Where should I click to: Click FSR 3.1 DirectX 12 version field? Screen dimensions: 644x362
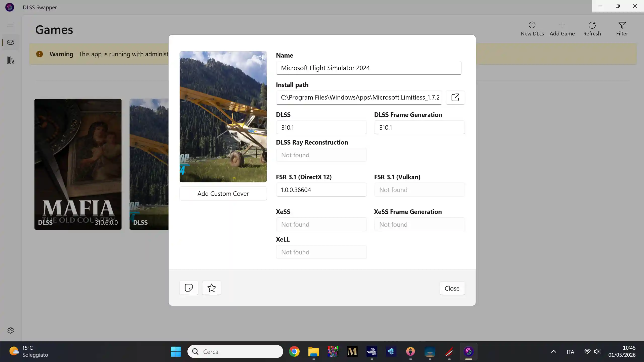pos(321,190)
